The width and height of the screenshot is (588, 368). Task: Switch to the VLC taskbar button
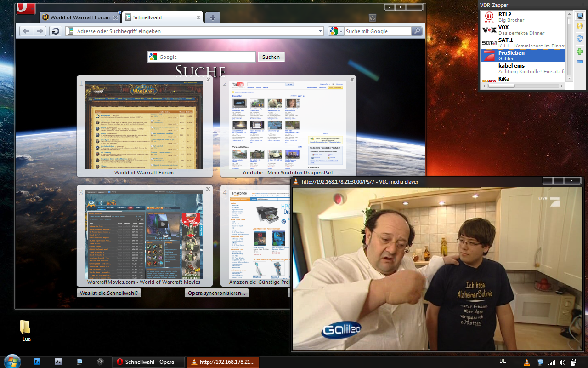pyautogui.click(x=223, y=362)
